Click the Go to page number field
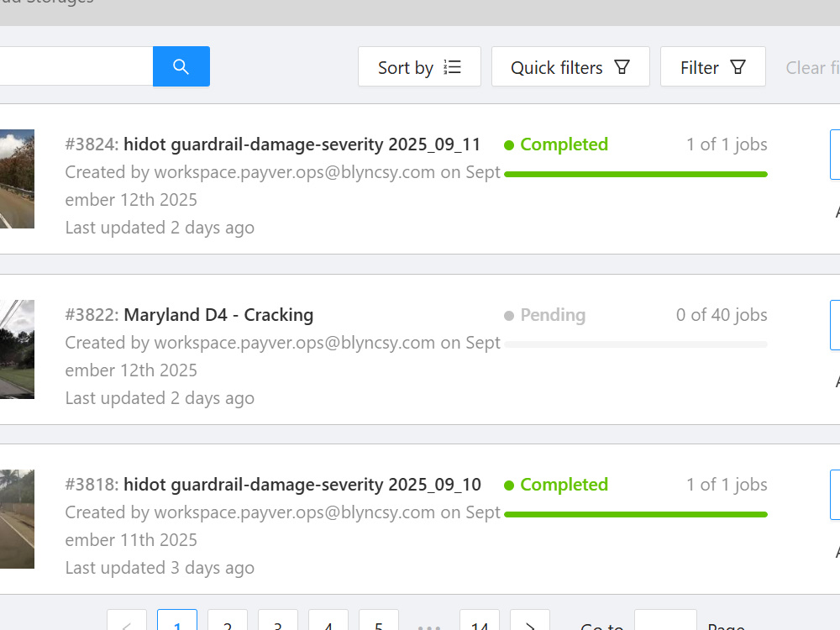 tap(665, 622)
